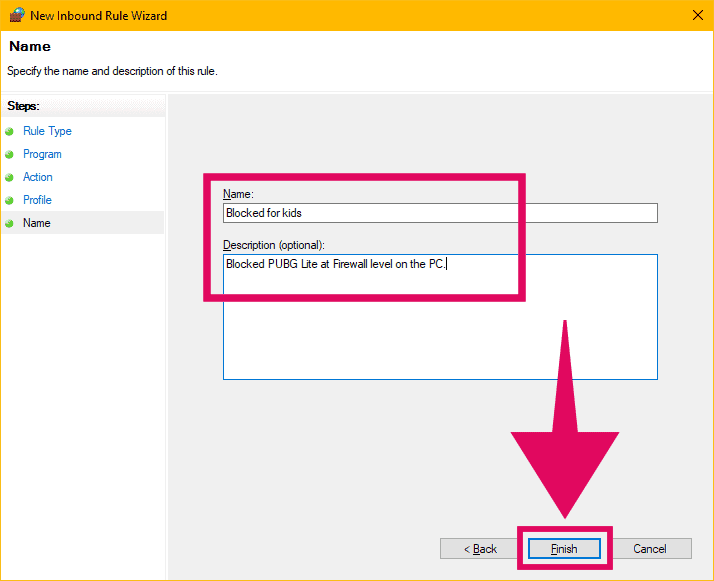Screen dimensions: 714x581
Task: Click the green bullet beside Action
Action: point(10,177)
